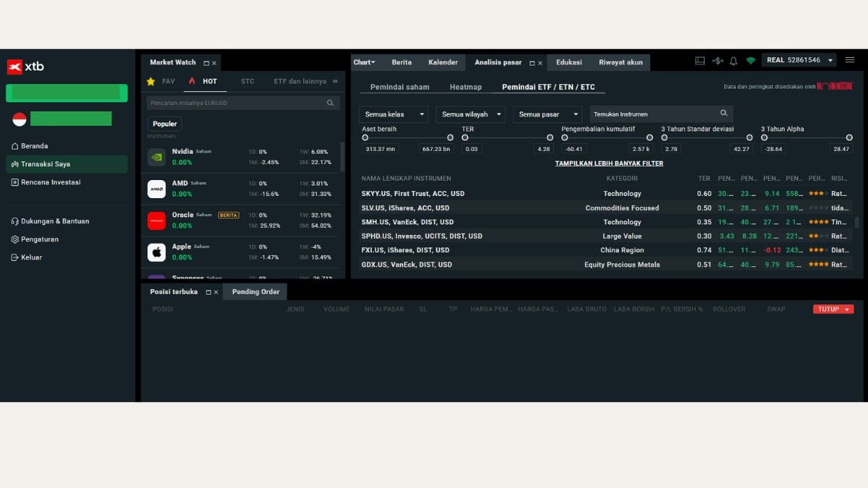Open the Semua wilayah dropdown

(470, 114)
